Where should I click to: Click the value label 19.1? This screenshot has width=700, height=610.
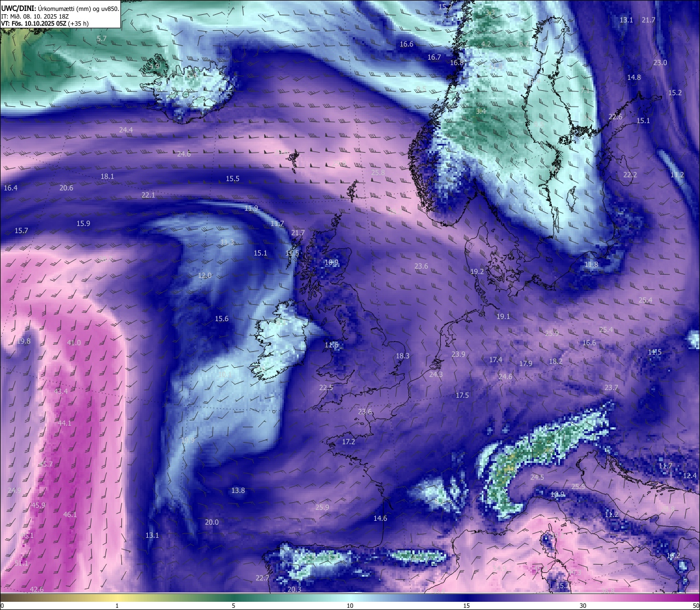coord(503,316)
